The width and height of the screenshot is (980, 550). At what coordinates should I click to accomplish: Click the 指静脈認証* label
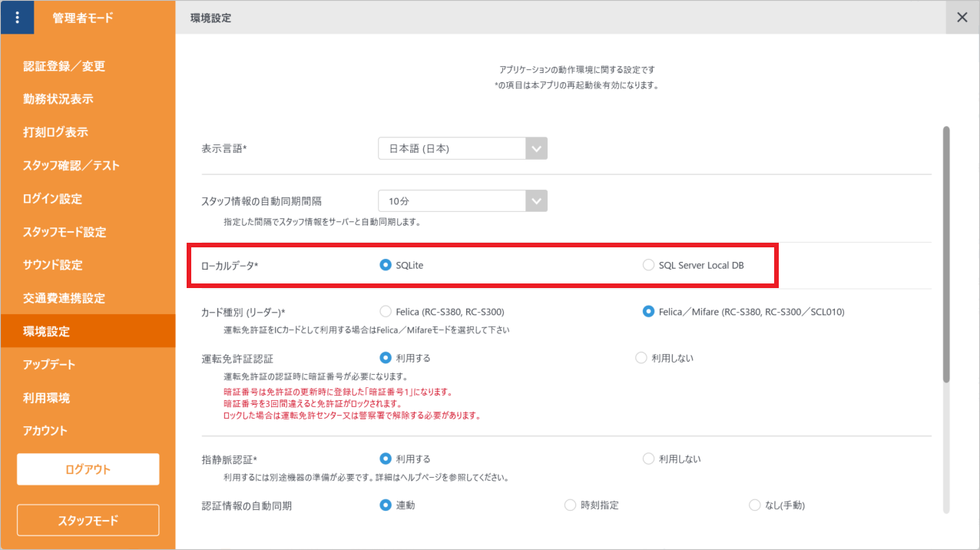point(229,459)
